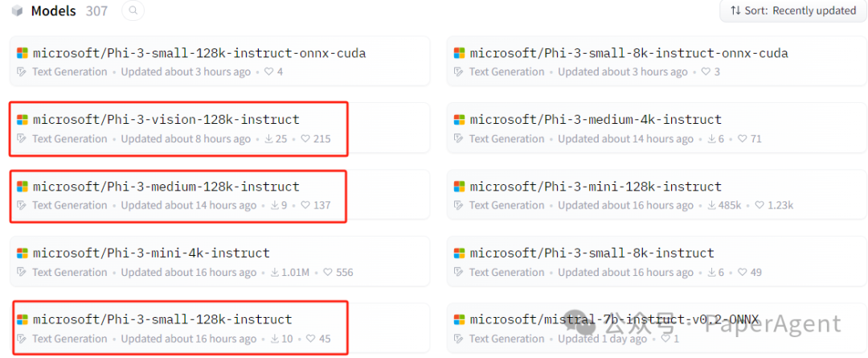Select the microsoft/Phi-3-small-8k-instruct model
This screenshot has width=868, height=358.
click(x=592, y=253)
